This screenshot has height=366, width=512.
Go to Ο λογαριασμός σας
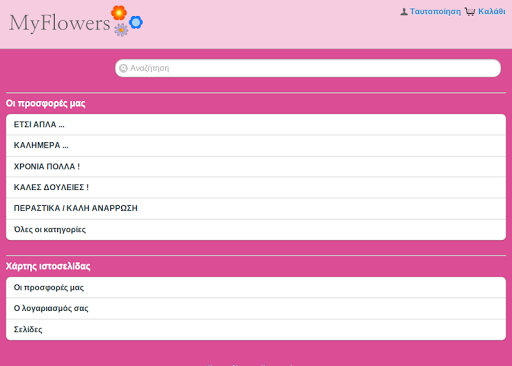(x=256, y=308)
